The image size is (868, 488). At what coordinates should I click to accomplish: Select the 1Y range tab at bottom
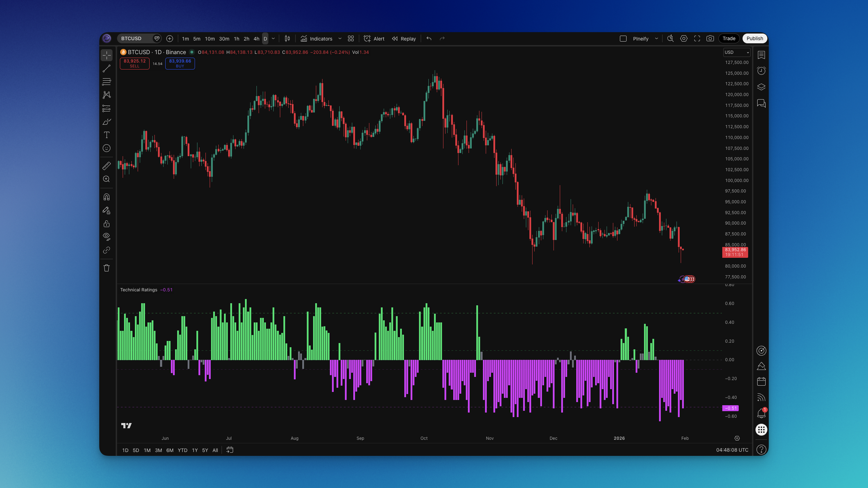tap(195, 450)
